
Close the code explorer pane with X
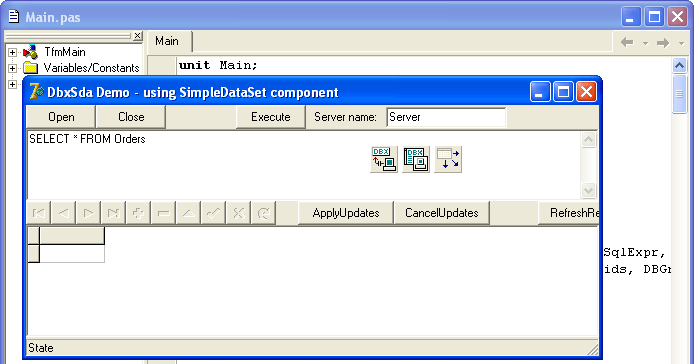pyautogui.click(x=138, y=35)
